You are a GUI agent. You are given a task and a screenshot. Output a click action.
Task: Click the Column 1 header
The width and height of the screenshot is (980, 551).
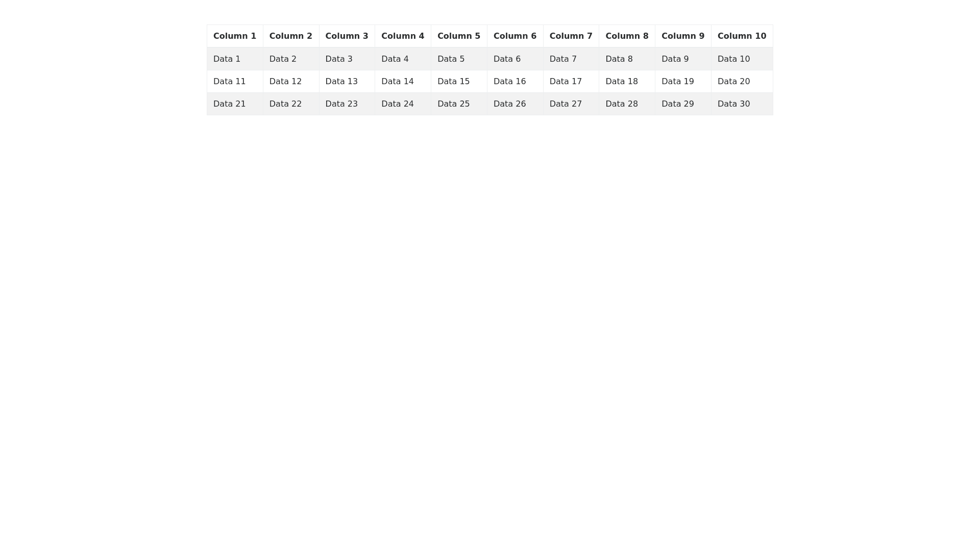235,36
